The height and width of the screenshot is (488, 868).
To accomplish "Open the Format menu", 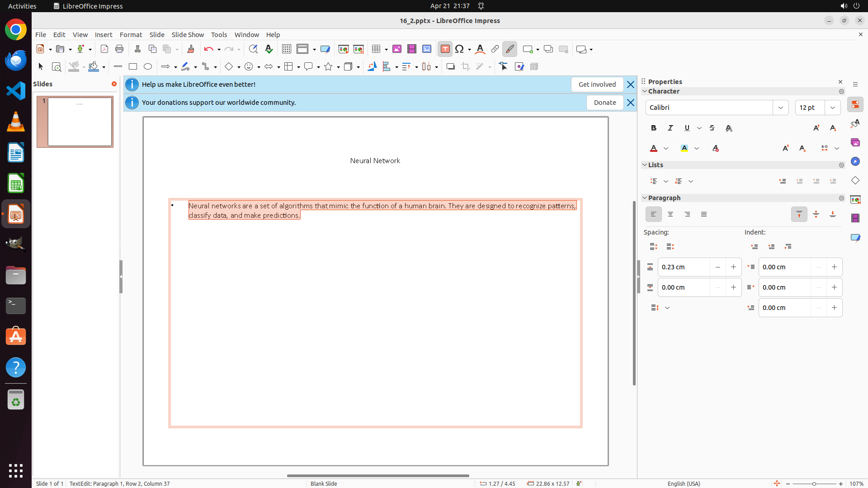I will [131, 35].
